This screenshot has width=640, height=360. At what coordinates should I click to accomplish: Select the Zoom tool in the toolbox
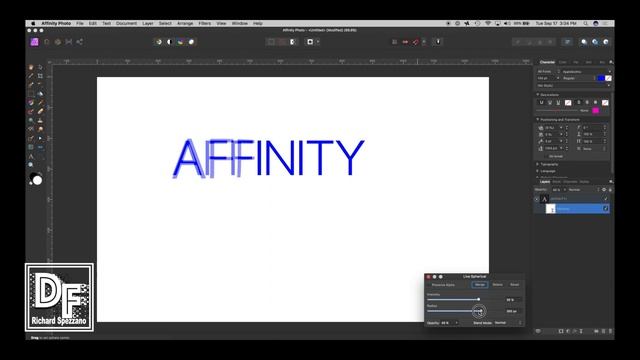[31, 165]
